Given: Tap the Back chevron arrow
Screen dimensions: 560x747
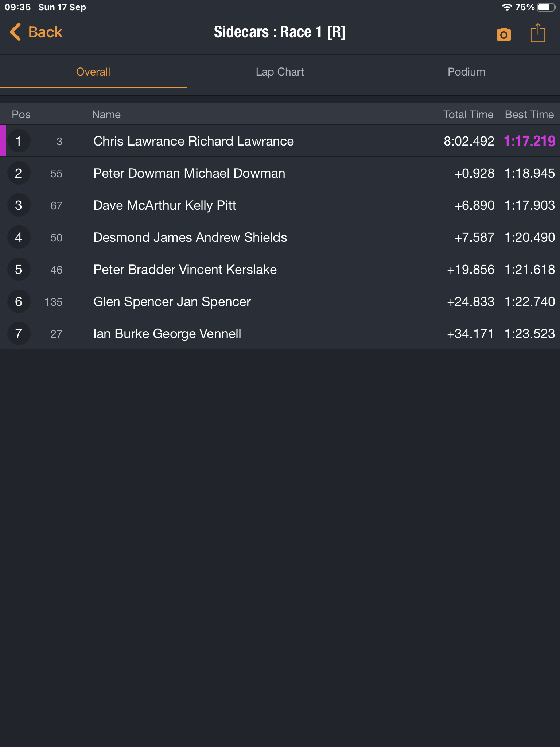Looking at the screenshot, I should point(15,32).
